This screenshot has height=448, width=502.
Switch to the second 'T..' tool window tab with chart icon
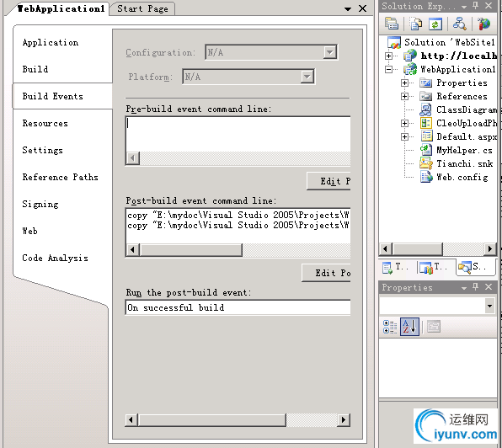point(434,267)
